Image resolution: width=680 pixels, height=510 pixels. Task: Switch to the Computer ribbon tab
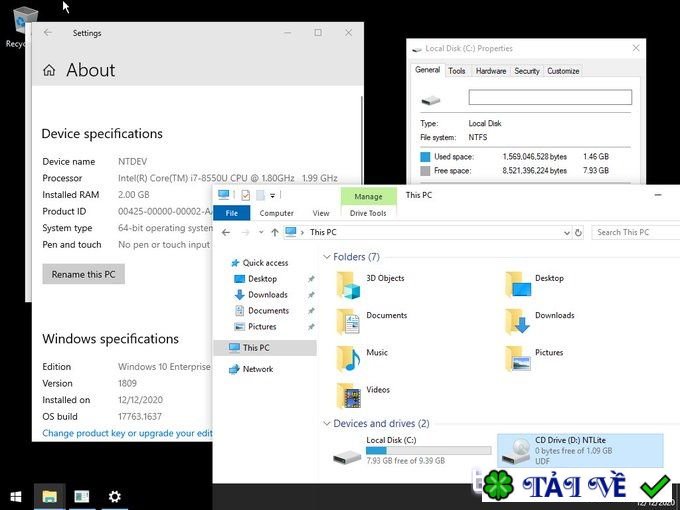pyautogui.click(x=276, y=213)
